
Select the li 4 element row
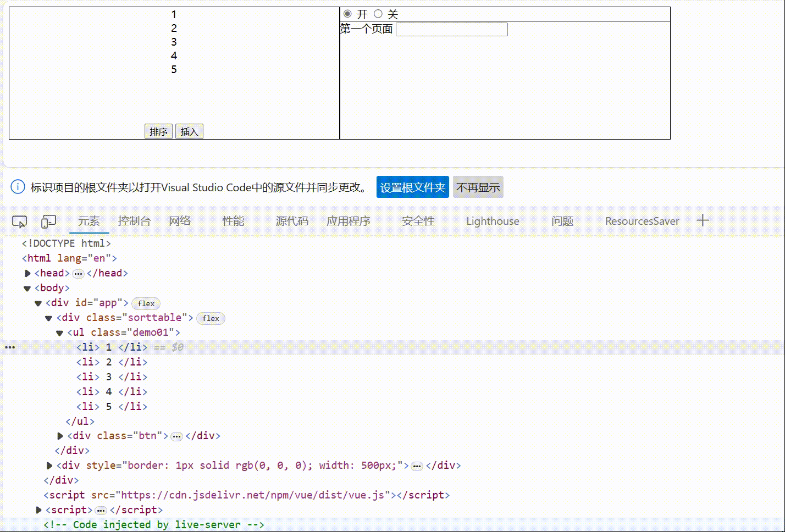[112, 392]
